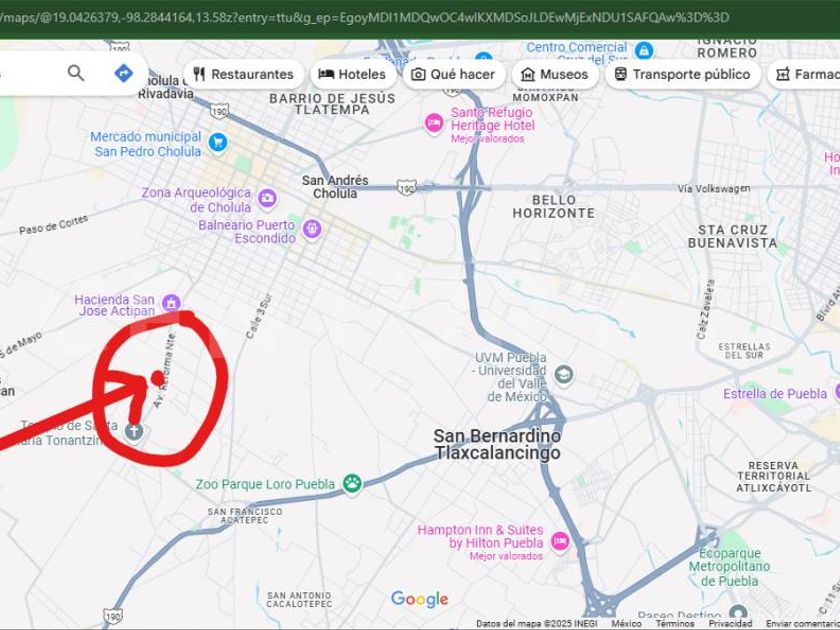Image resolution: width=840 pixels, height=630 pixels.
Task: Click the SAN ANTONIO CACALOTEPEC label
Action: click(x=299, y=599)
